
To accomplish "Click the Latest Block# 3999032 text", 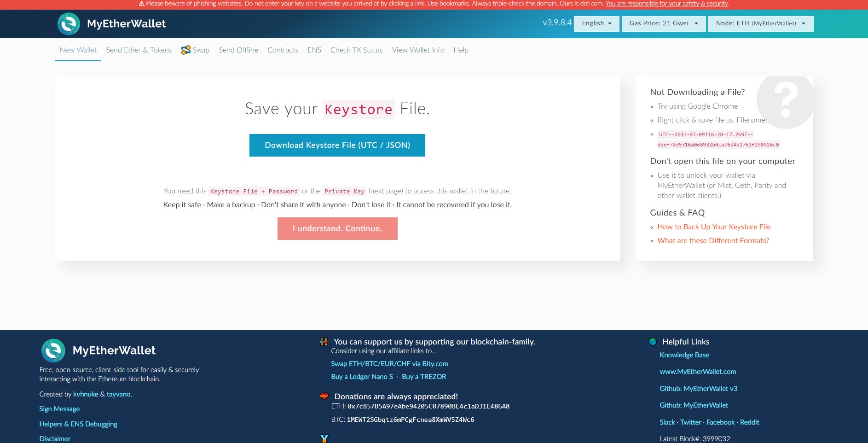I will (695, 439).
